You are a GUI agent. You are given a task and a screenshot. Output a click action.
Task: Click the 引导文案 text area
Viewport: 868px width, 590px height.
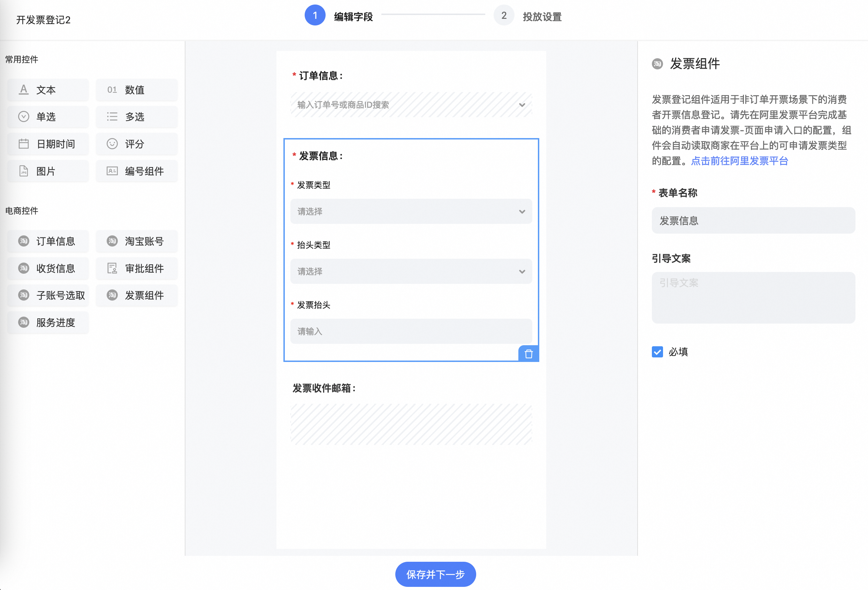(x=753, y=297)
